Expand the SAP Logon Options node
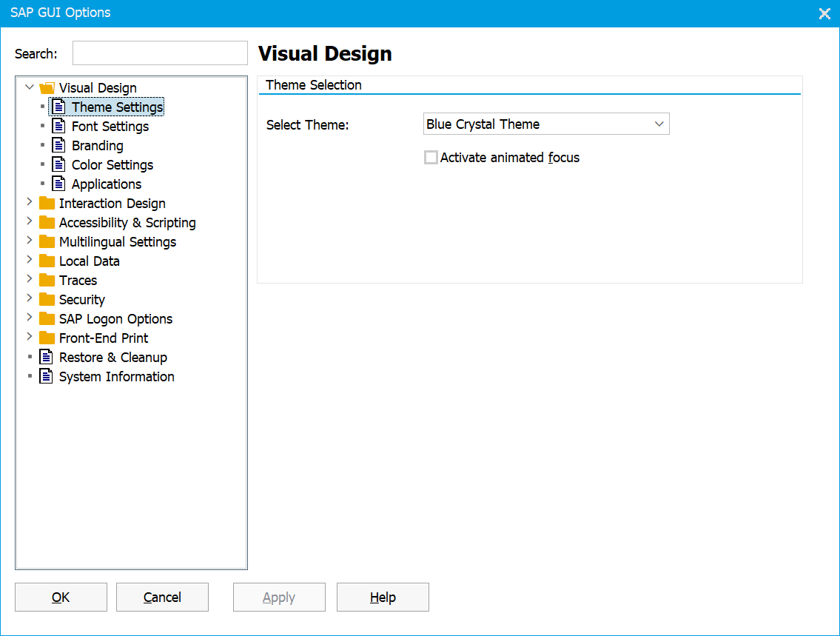This screenshot has width=840, height=636. click(30, 318)
